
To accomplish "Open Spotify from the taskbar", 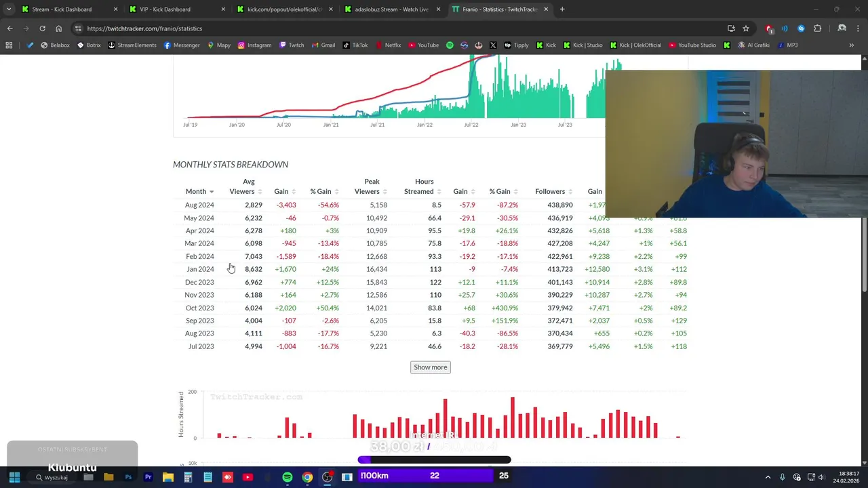I will coord(288,477).
